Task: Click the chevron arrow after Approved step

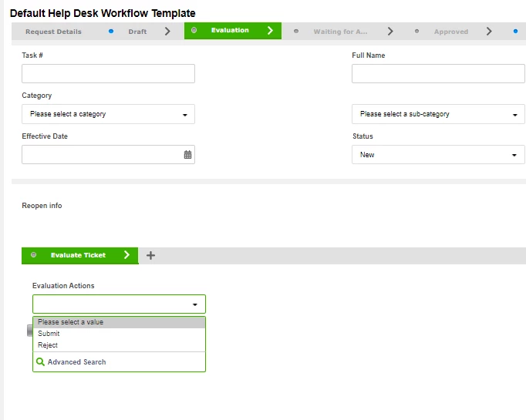Action: pos(489,32)
